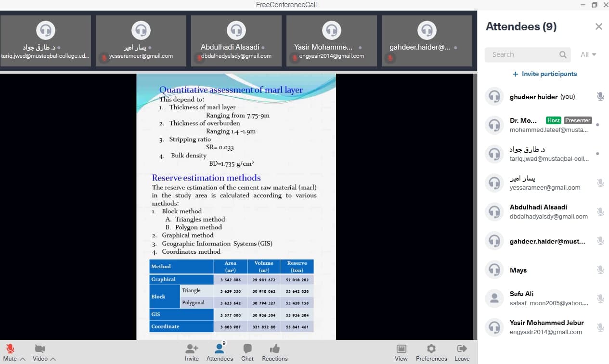Toggle the Video camera button
Viewport: 609px width, 364px height.
tap(40, 349)
